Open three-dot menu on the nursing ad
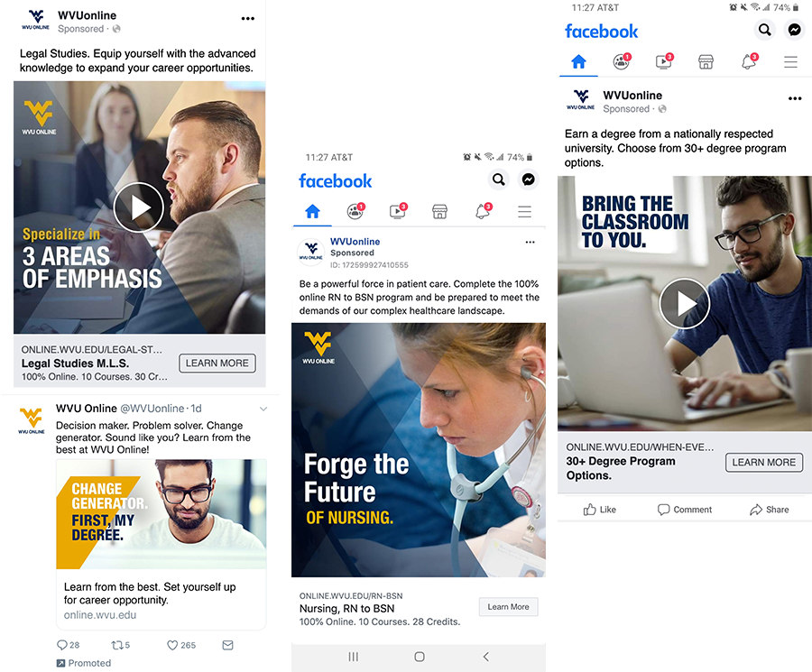This screenshot has height=672, width=812. (530, 243)
